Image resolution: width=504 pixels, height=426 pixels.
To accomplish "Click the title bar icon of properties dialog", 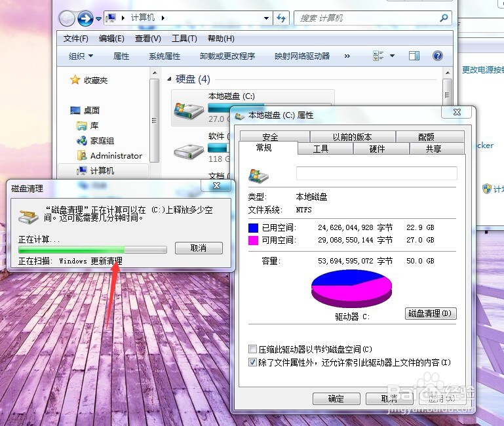I will [x=240, y=116].
